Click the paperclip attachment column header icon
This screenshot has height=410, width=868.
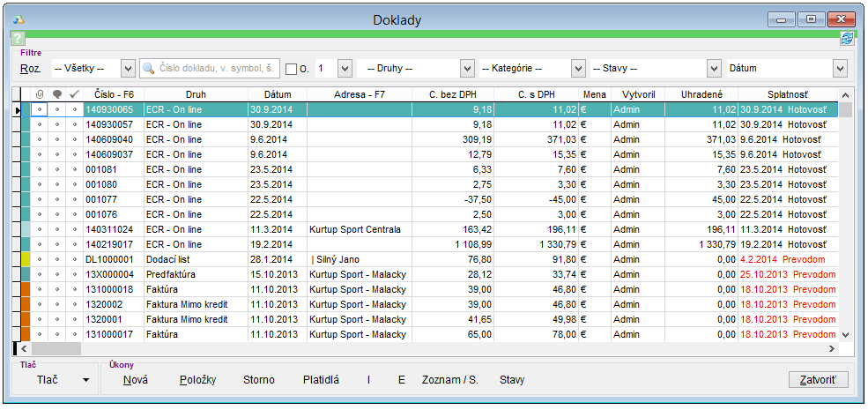click(x=40, y=94)
